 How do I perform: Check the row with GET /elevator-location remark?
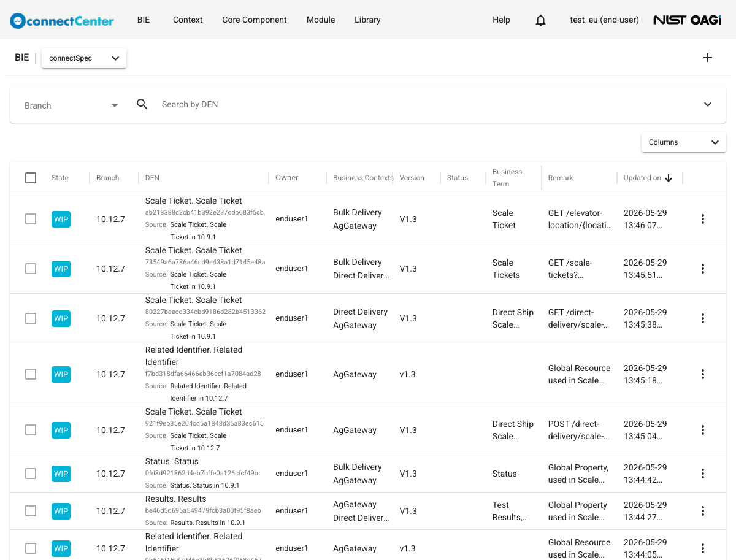(x=31, y=219)
